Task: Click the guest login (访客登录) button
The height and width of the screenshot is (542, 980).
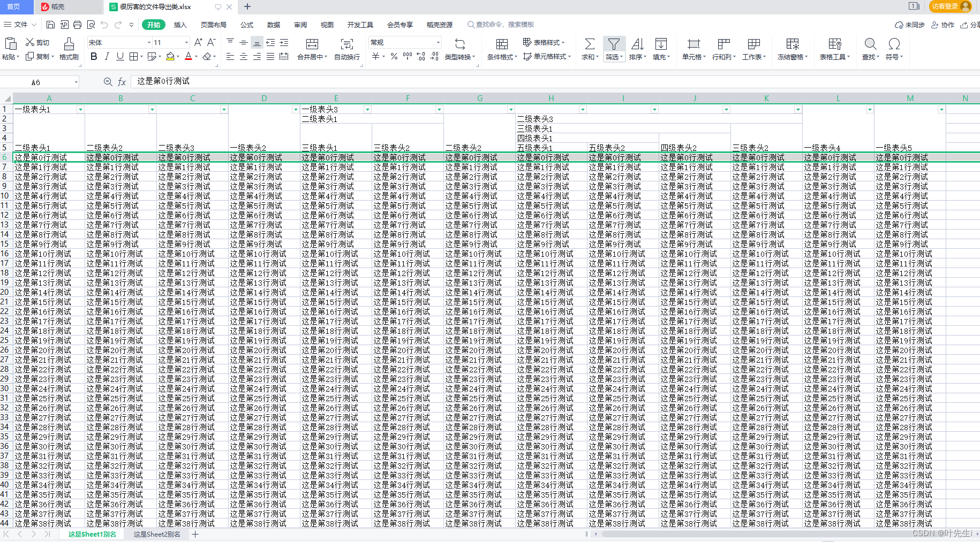Action: 951,6
